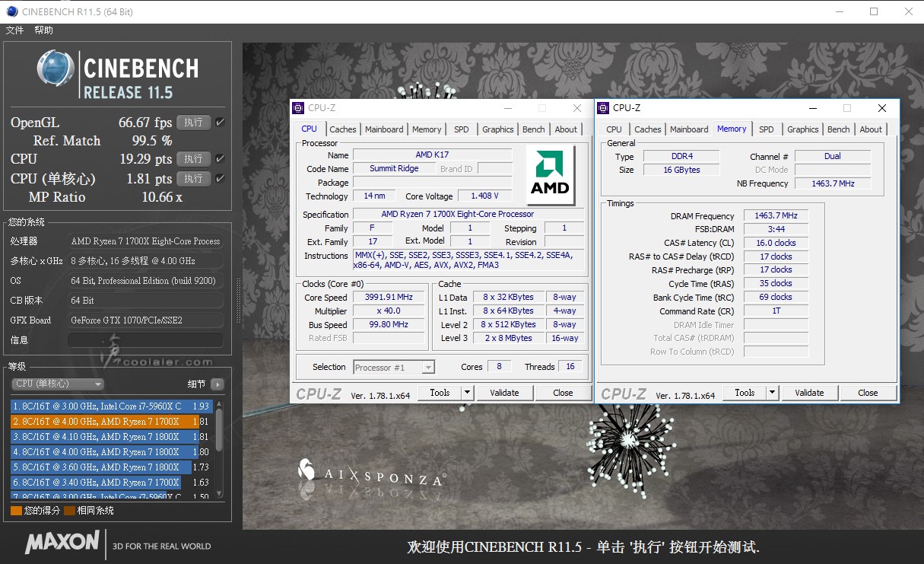Click the DRAM Frequency value 1463.7 MHz
The image size is (924, 564).
776,216
